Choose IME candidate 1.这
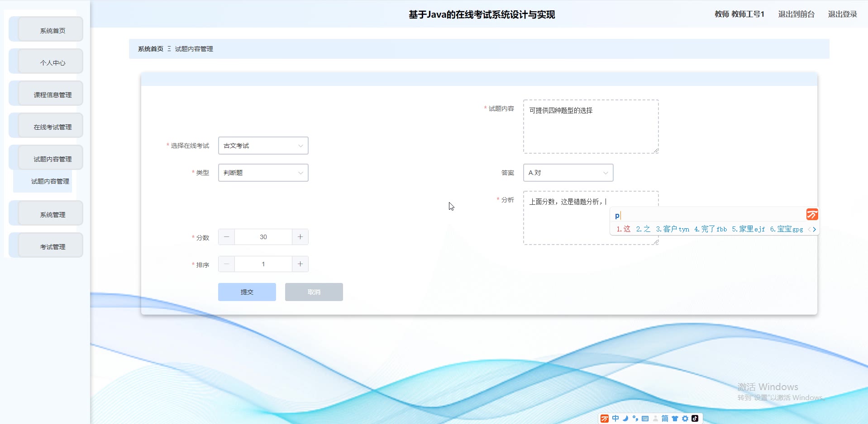 pyautogui.click(x=623, y=229)
